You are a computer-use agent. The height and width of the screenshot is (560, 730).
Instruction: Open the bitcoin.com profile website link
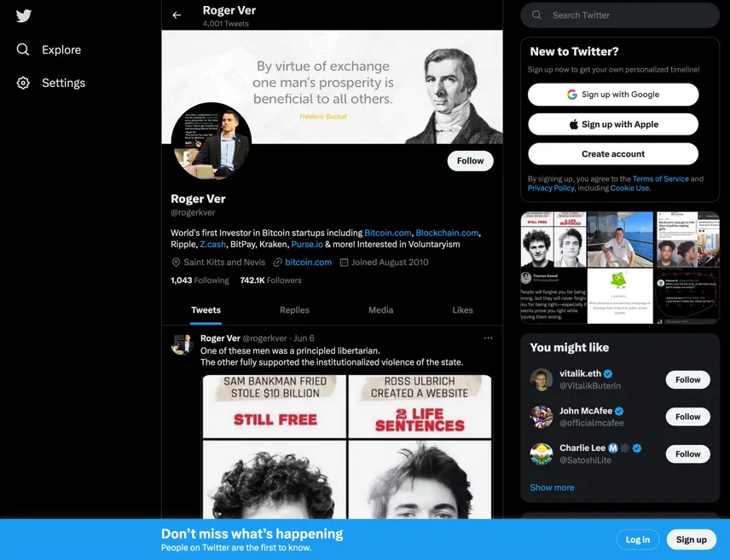coord(308,262)
